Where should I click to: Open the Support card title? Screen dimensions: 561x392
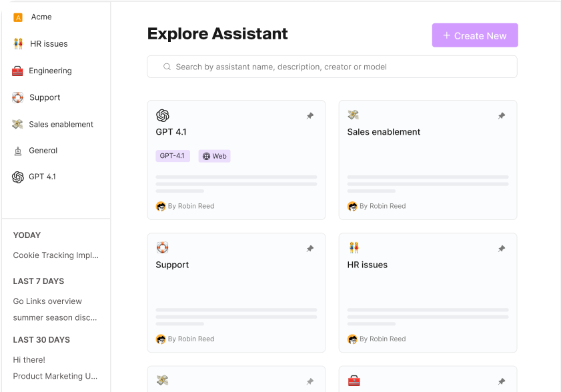pos(172,265)
